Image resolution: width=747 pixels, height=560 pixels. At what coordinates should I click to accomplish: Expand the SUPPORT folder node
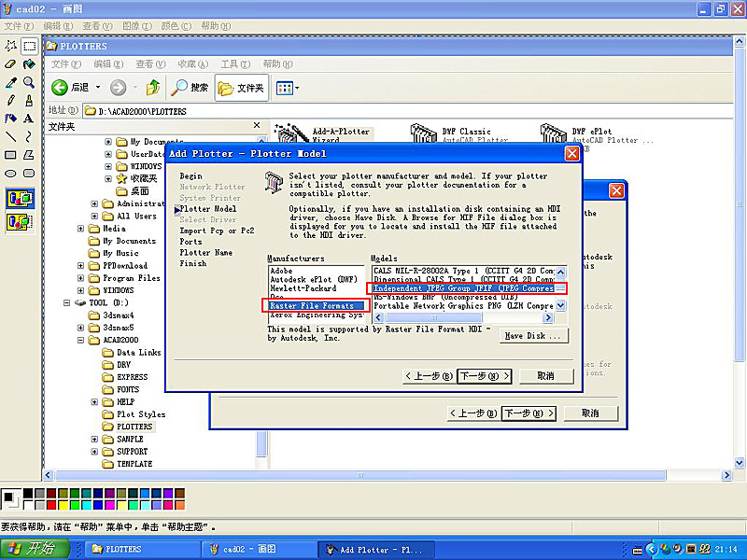pos(94,452)
